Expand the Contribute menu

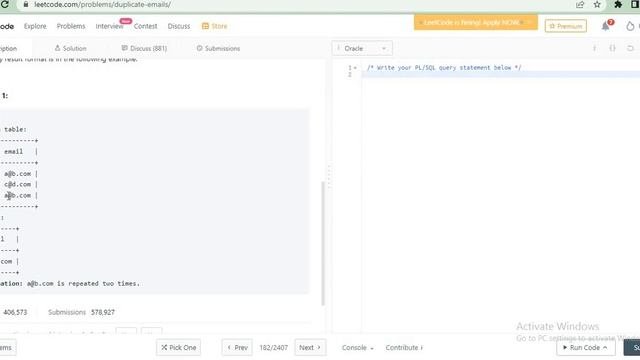404,348
